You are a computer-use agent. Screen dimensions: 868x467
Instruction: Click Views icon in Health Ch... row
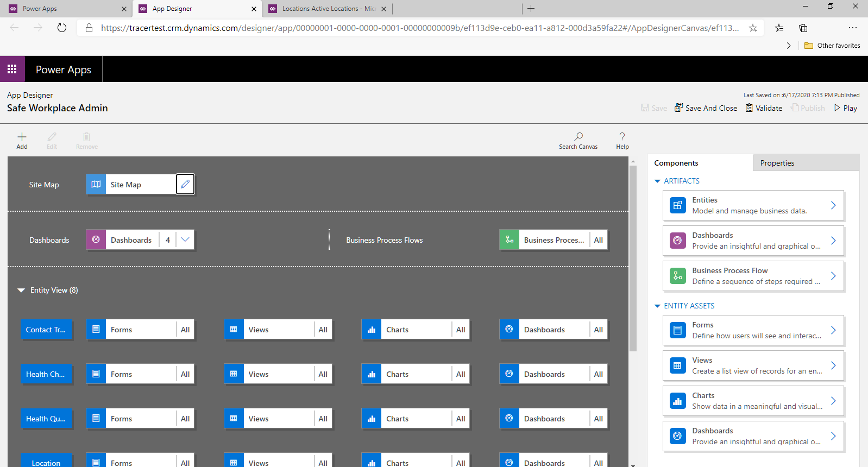point(234,374)
